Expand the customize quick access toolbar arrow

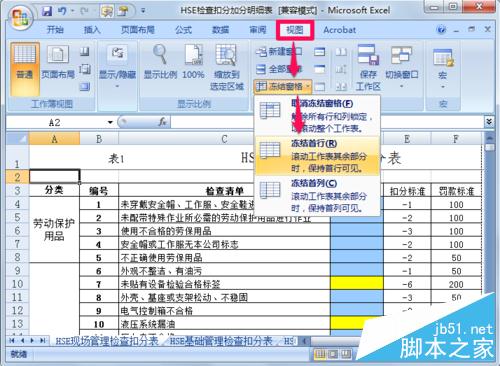coord(143,11)
